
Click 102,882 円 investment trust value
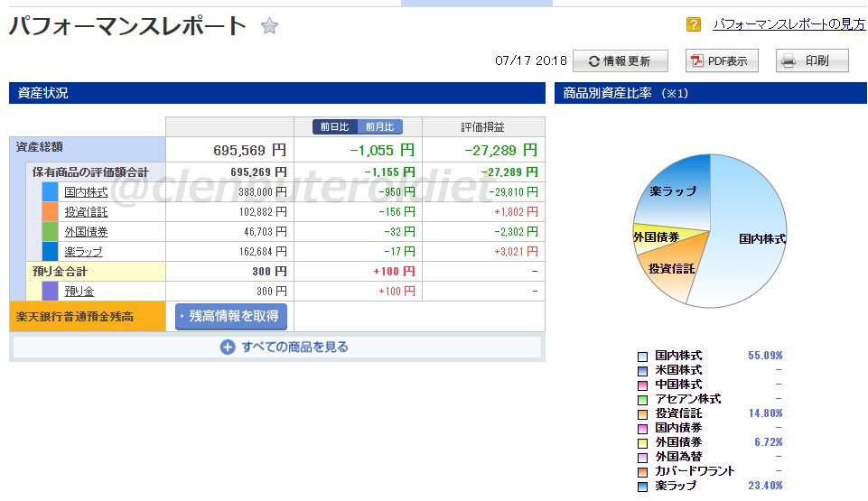click(x=263, y=212)
